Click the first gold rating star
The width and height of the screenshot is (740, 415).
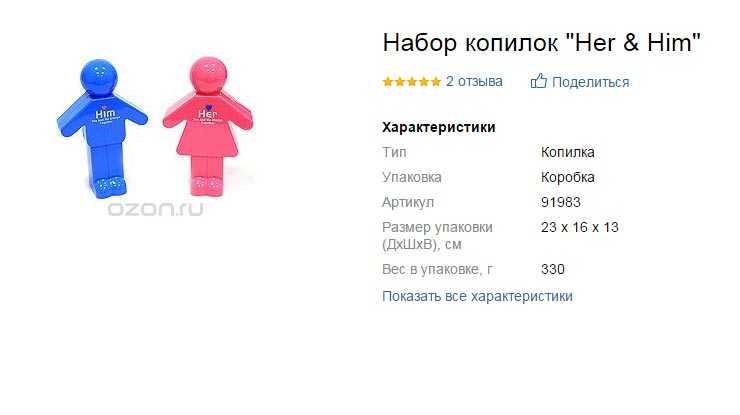388,82
